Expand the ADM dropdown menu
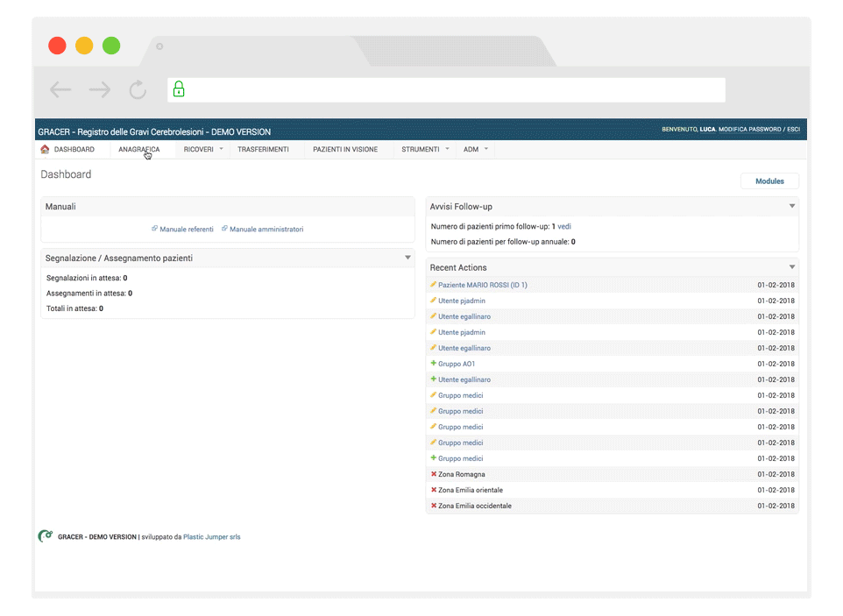Screen dimensions: 843x616 coord(476,150)
